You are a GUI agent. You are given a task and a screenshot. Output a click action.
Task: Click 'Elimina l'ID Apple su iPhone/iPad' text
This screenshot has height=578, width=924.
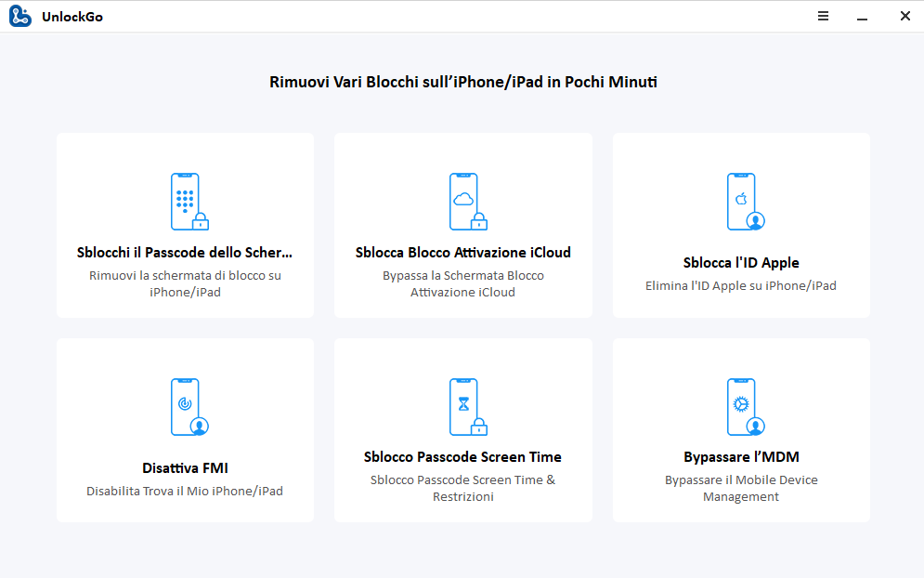[741, 285]
